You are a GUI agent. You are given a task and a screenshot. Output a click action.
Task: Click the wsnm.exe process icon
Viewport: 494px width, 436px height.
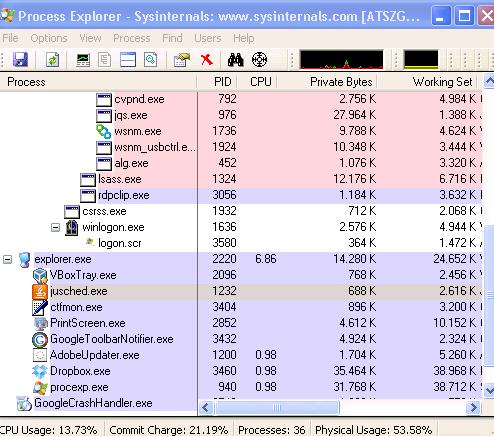click(x=104, y=131)
